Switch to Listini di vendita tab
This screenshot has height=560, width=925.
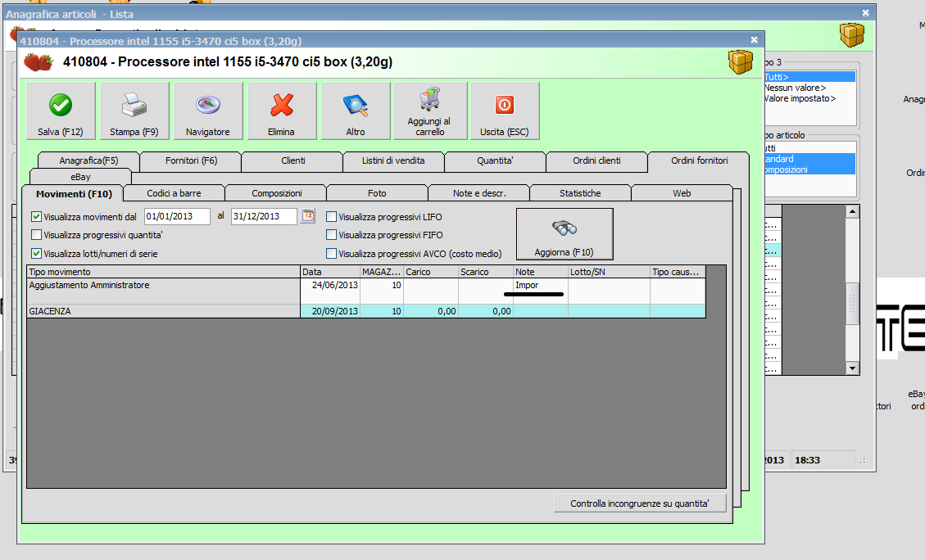coord(393,160)
